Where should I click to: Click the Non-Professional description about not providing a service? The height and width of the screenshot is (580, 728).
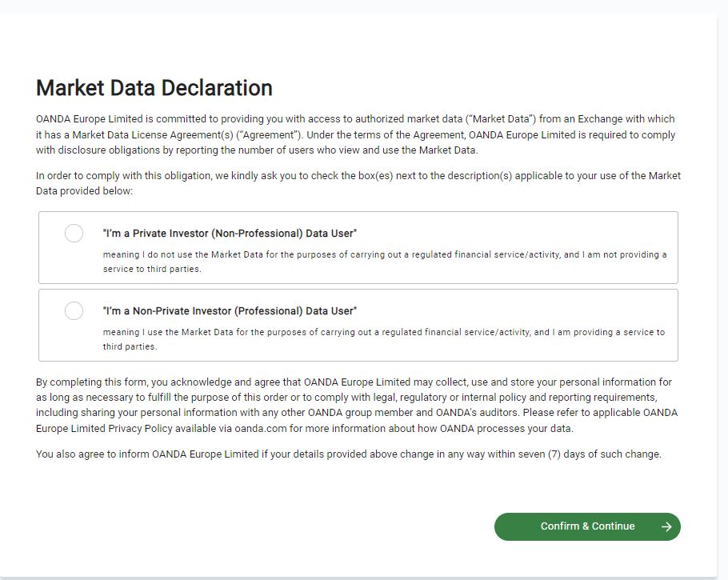tap(384, 262)
